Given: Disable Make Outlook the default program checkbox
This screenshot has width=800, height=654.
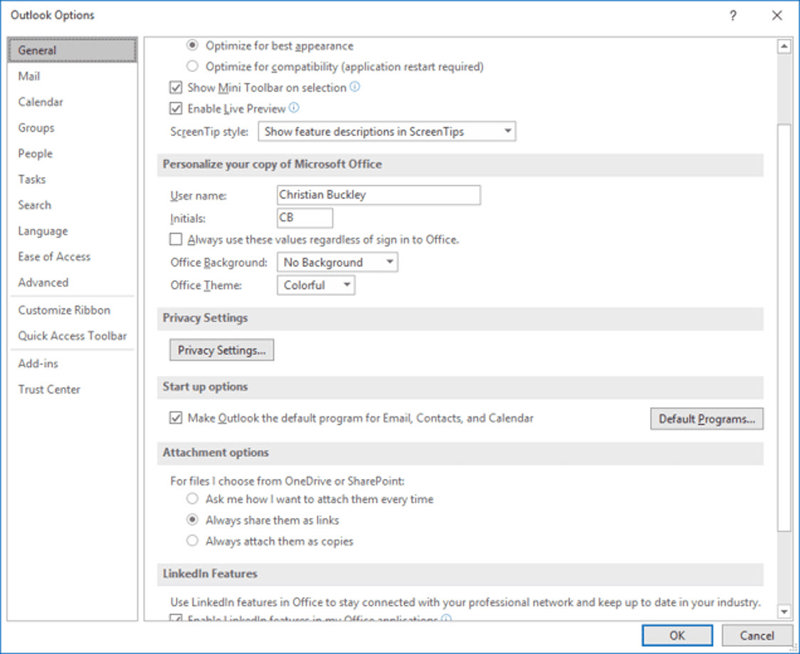Looking at the screenshot, I should [x=177, y=418].
